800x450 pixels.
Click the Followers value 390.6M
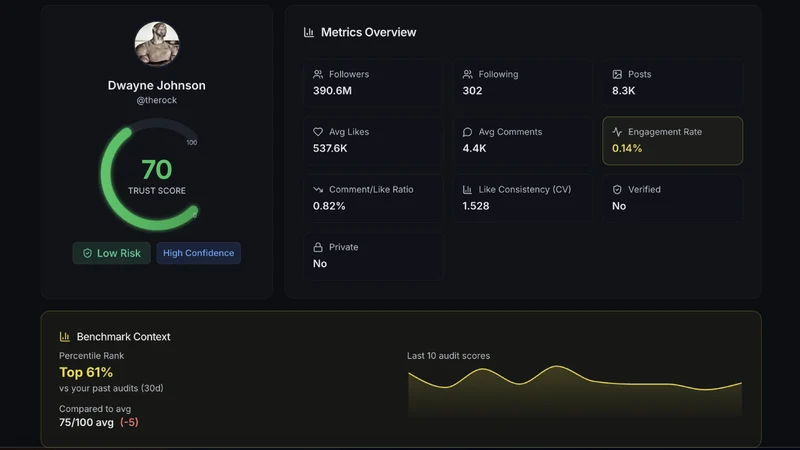[332, 91]
